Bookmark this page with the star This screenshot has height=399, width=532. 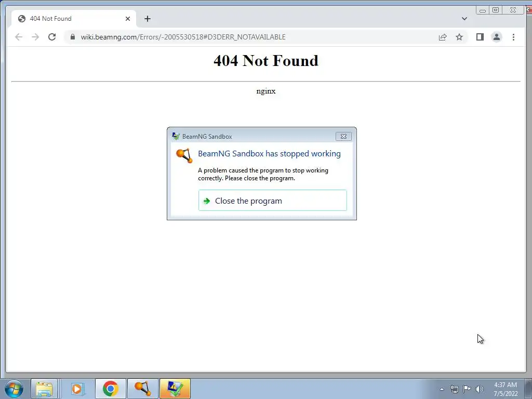459,37
